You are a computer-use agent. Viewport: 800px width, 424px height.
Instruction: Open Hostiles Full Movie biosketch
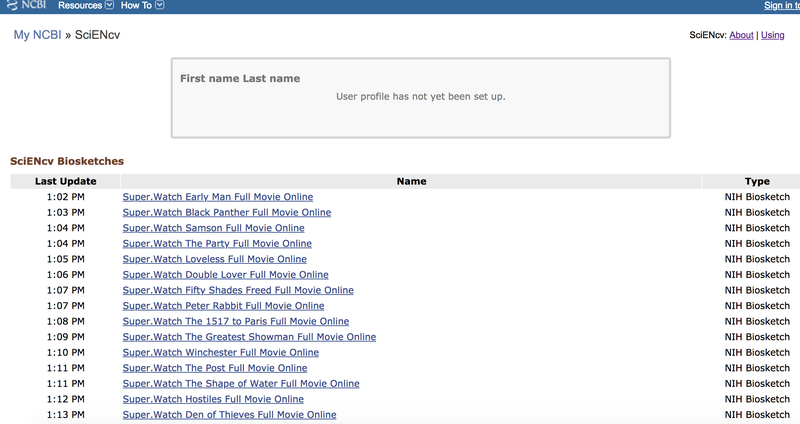(213, 399)
